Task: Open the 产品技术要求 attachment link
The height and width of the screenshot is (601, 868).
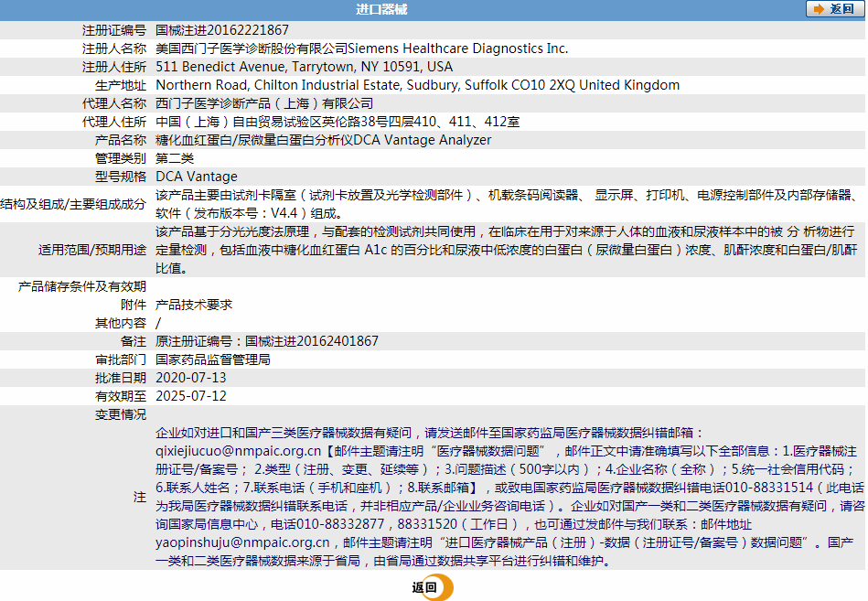Action: (194, 305)
